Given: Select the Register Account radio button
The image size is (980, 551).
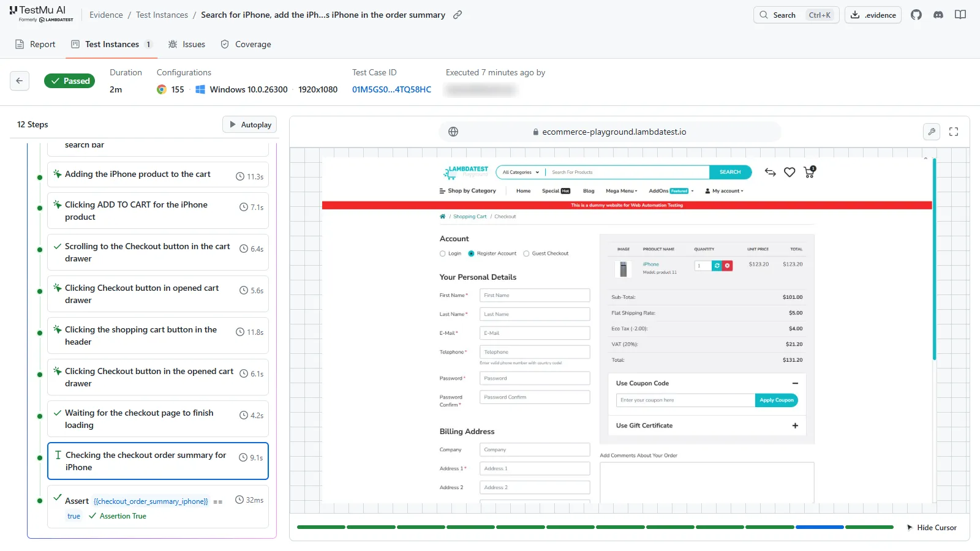Looking at the screenshot, I should [x=471, y=253].
